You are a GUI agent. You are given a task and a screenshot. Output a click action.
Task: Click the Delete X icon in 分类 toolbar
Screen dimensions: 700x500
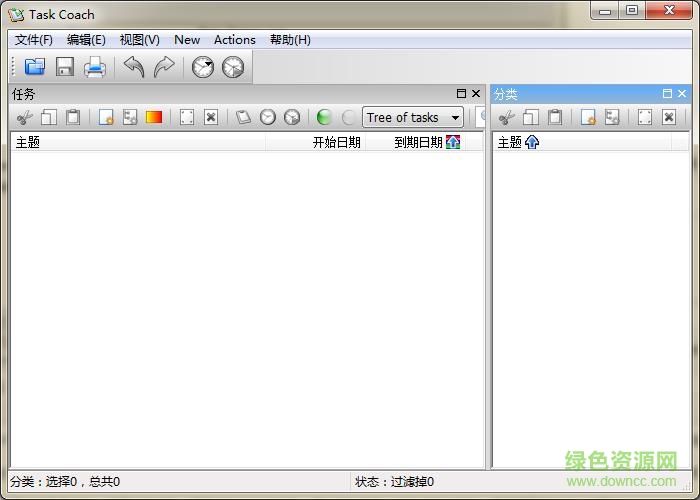(669, 117)
